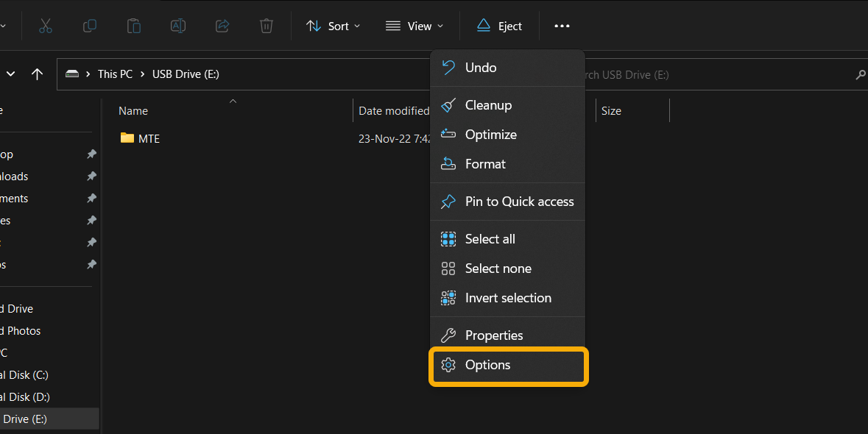The width and height of the screenshot is (868, 434).
Task: Open the Share icon
Action: tap(222, 26)
